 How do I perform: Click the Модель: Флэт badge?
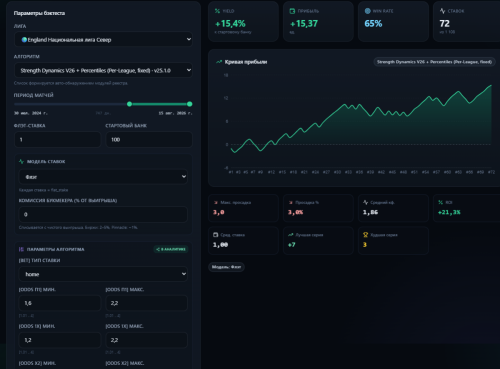[226, 267]
